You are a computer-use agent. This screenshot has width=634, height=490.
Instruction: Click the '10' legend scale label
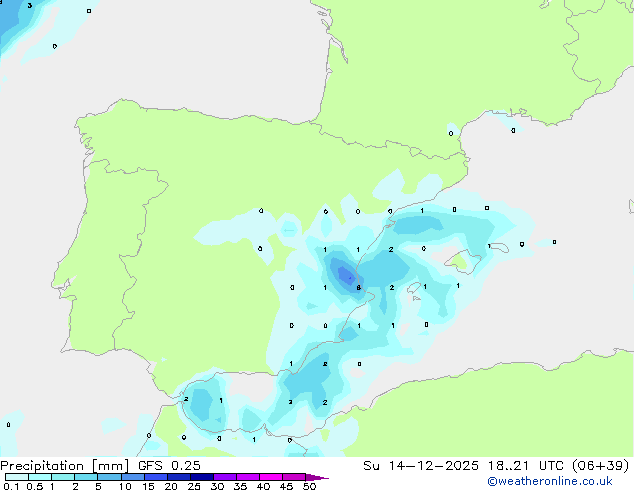pyautogui.click(x=125, y=486)
